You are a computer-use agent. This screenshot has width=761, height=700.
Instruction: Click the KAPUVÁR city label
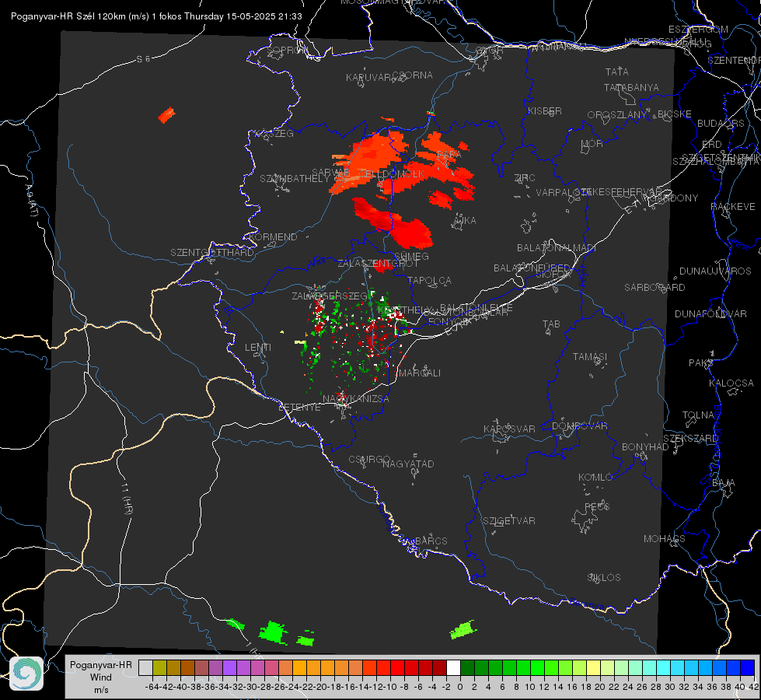click(x=368, y=78)
